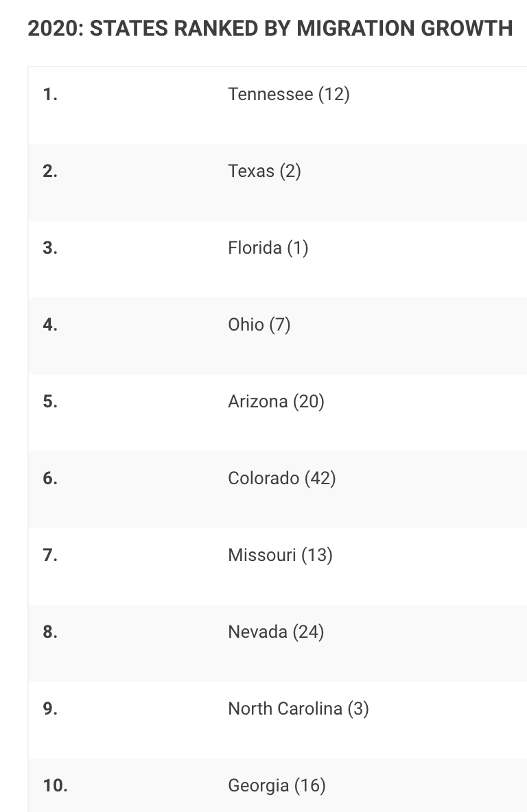This screenshot has width=527, height=812.
Task: Select the Florida (1) entry
Action: [268, 248]
